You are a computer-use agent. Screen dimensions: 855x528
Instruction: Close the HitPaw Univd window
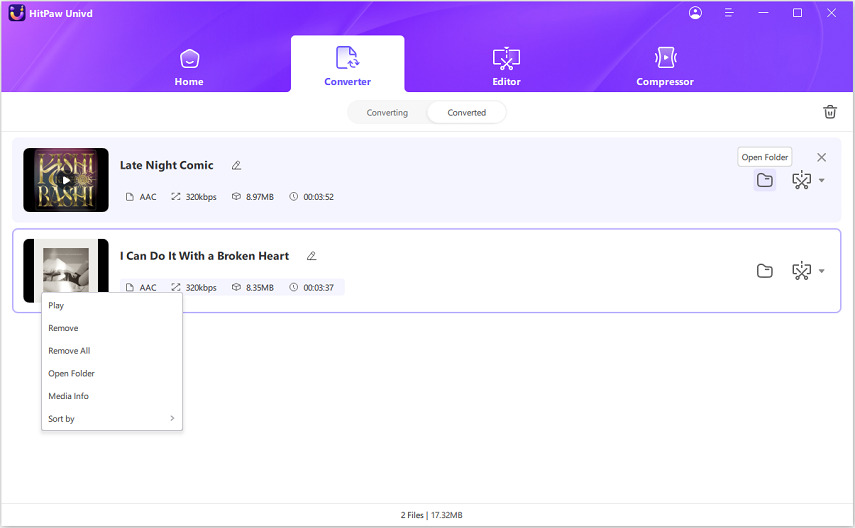[x=831, y=13]
